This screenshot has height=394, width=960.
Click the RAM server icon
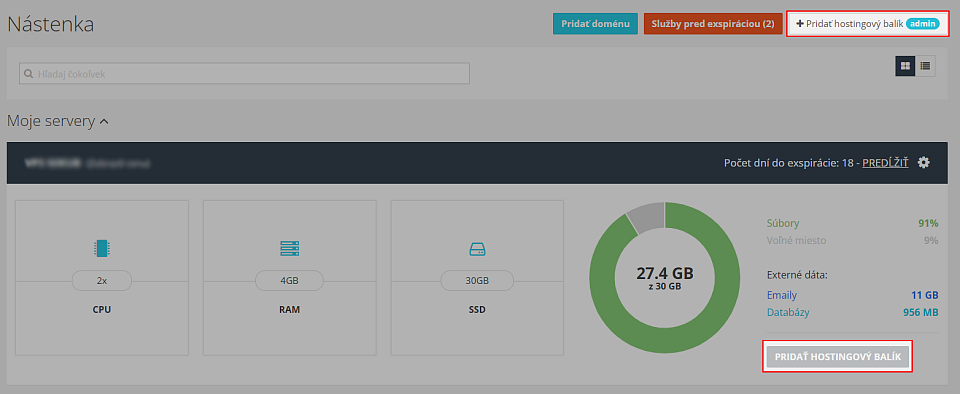click(290, 248)
